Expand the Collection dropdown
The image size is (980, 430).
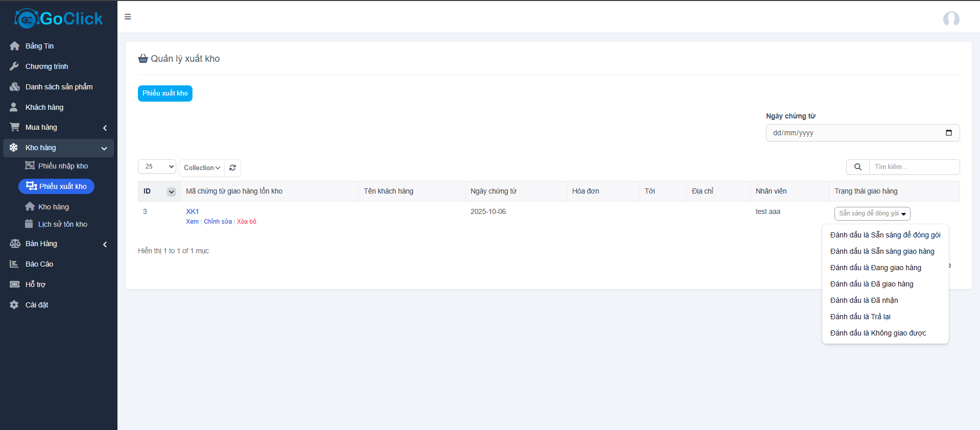pos(202,168)
